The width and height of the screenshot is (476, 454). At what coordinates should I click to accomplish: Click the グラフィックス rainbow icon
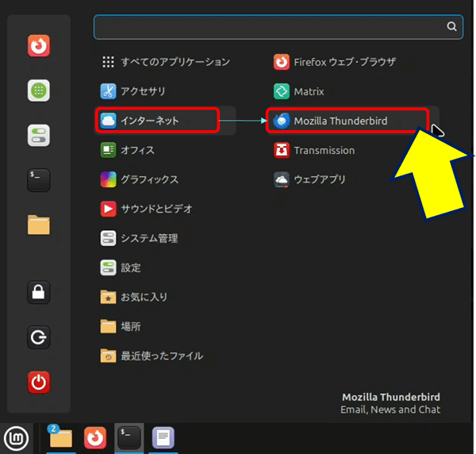108,179
